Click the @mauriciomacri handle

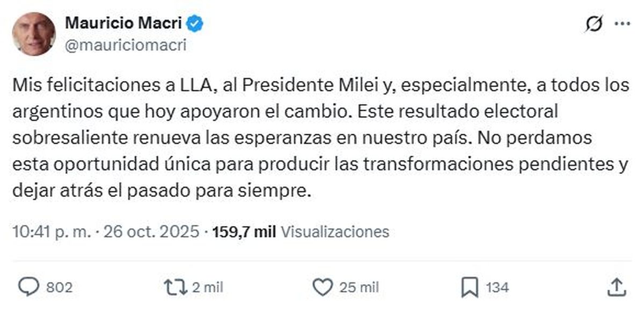[126, 45]
